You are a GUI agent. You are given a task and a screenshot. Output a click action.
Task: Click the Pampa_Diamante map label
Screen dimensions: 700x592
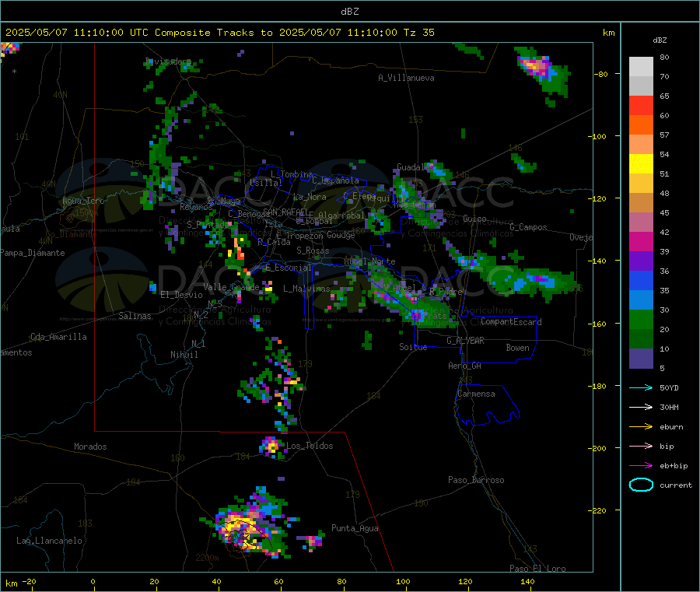[32, 253]
